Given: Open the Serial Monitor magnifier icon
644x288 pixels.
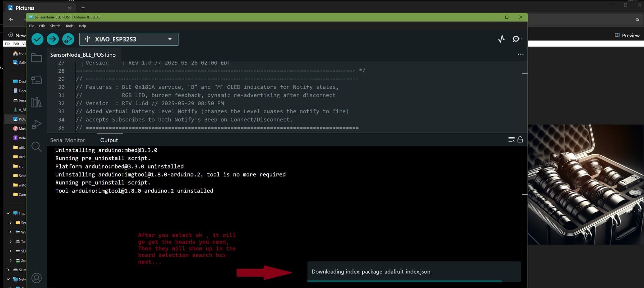Looking at the screenshot, I should [x=517, y=39].
